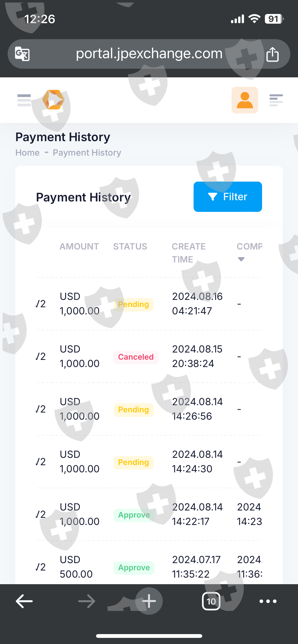The image size is (298, 644).
Task: Sort by CREATE TIME column header
Action: [188, 253]
